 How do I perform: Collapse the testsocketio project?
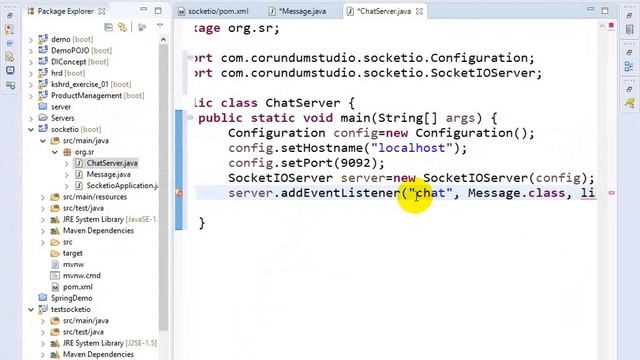point(31,310)
